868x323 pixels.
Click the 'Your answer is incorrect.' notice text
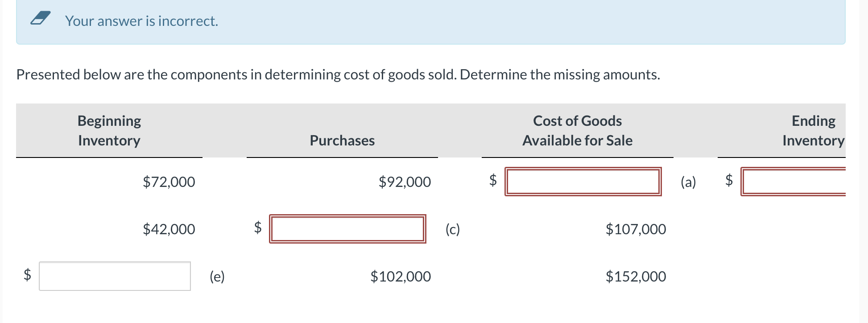point(141,21)
